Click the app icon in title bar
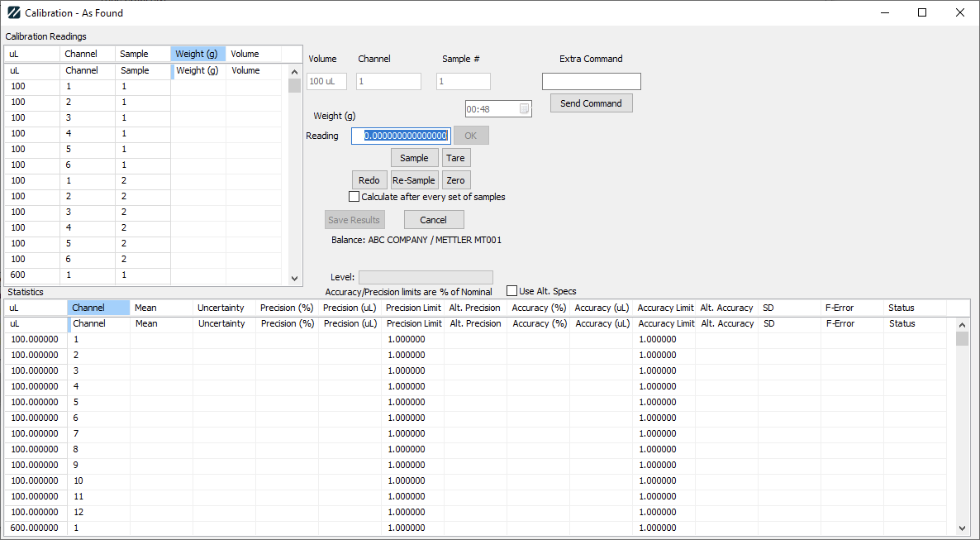Image resolution: width=980 pixels, height=540 pixels. point(13,13)
